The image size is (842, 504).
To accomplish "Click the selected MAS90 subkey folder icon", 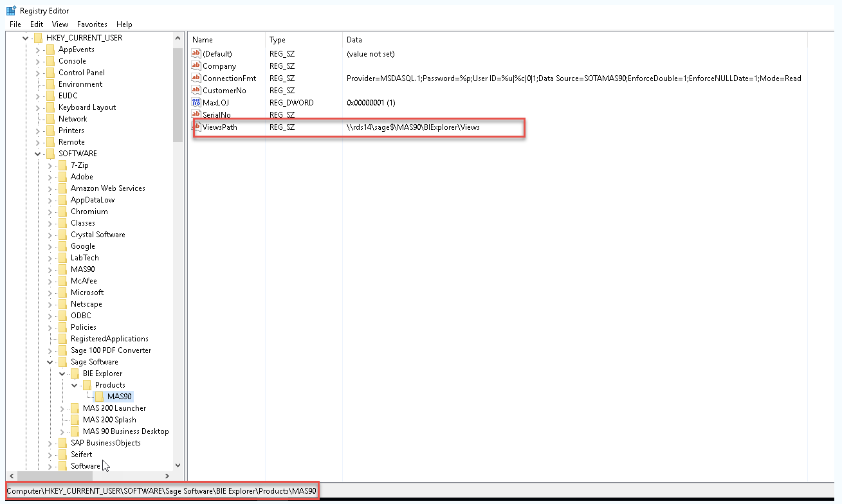I will coord(99,397).
